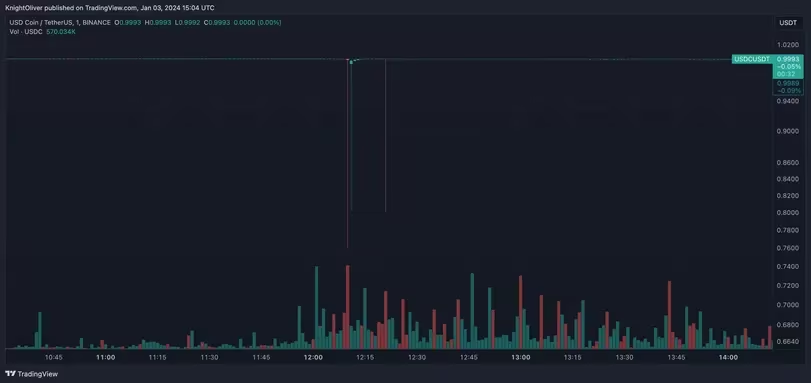Click the open value O0.9993

point(128,23)
